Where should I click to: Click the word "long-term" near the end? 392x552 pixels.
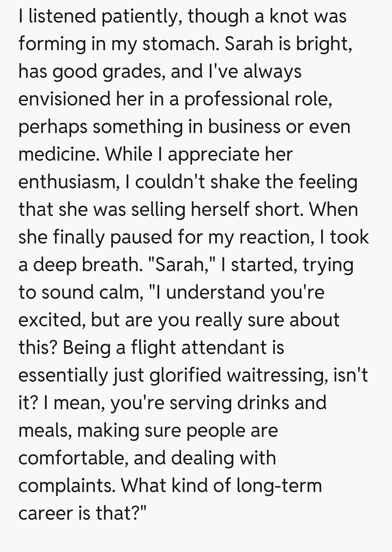pos(279,486)
